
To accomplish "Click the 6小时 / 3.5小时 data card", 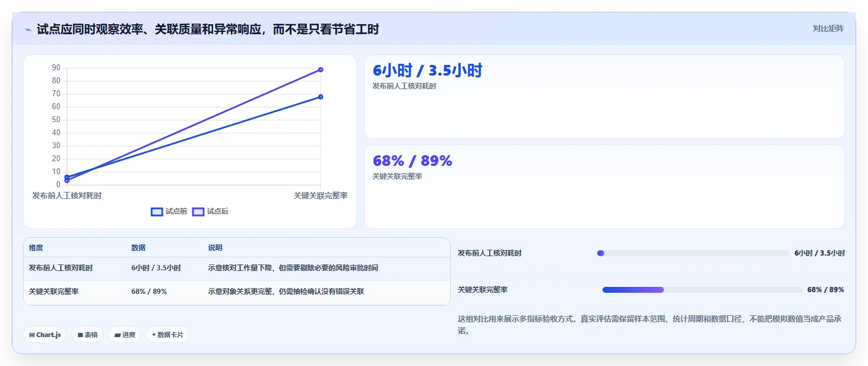I will 604,97.
